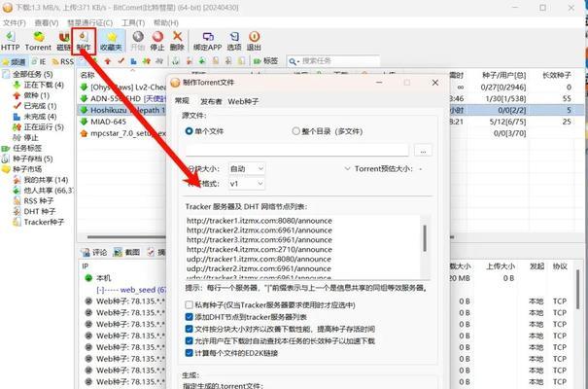Click the HTTP download toolbar icon
The height and width of the screenshot is (389, 588).
pyautogui.click(x=10, y=41)
